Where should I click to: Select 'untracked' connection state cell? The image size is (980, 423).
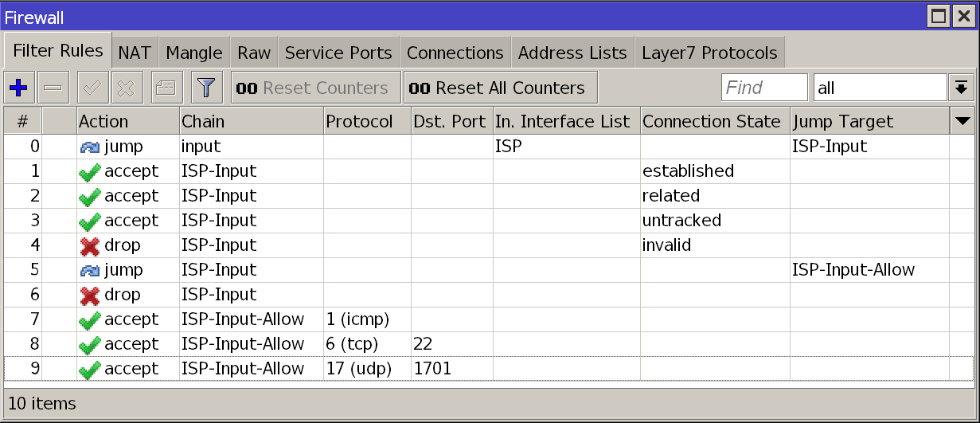click(715, 221)
